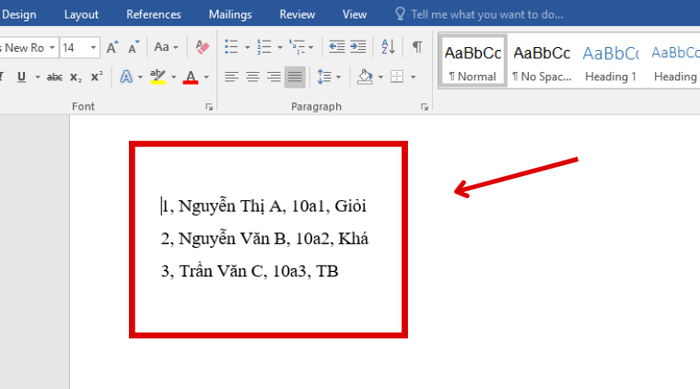
Task: Toggle underline formatting
Action: [x=21, y=77]
